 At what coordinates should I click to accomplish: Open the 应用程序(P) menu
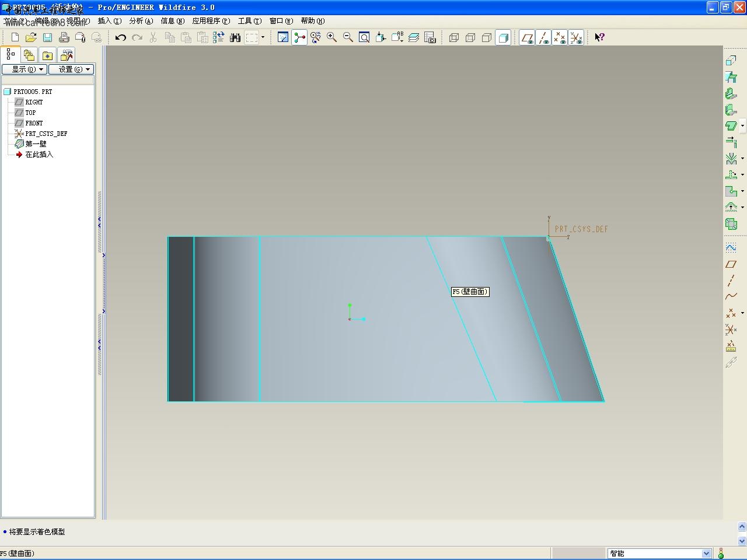click(211, 21)
